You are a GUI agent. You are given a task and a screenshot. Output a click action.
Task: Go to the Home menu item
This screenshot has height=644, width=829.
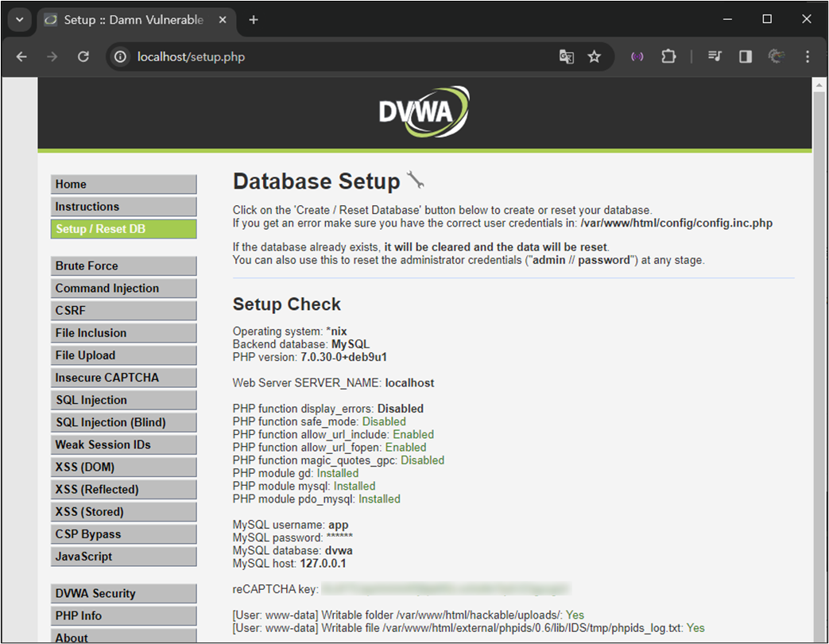click(x=124, y=184)
